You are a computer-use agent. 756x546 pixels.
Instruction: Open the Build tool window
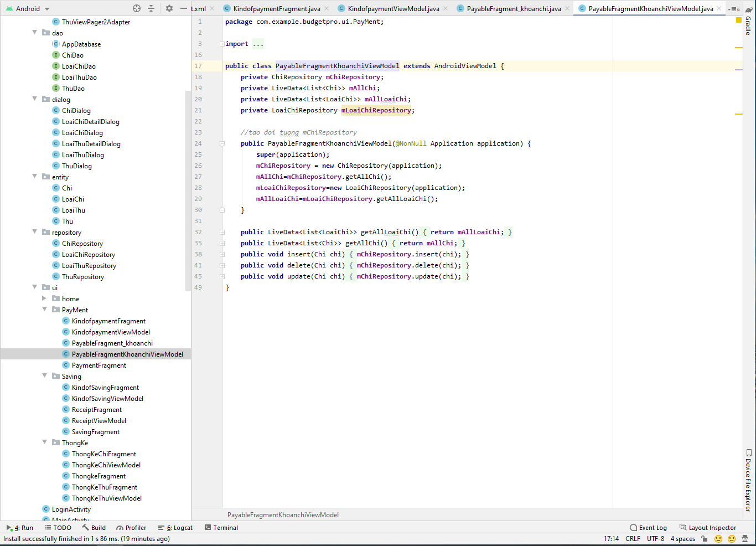[94, 528]
